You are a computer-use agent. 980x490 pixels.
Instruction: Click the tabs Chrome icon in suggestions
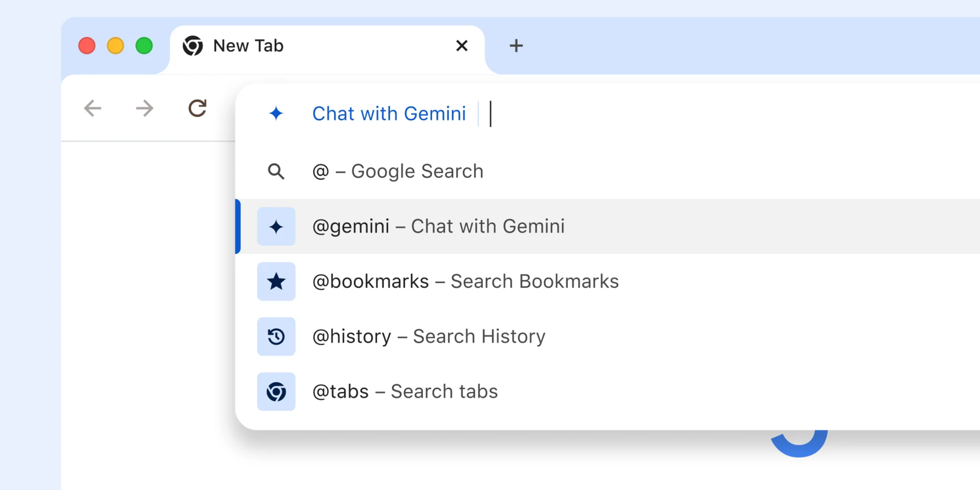pyautogui.click(x=276, y=392)
